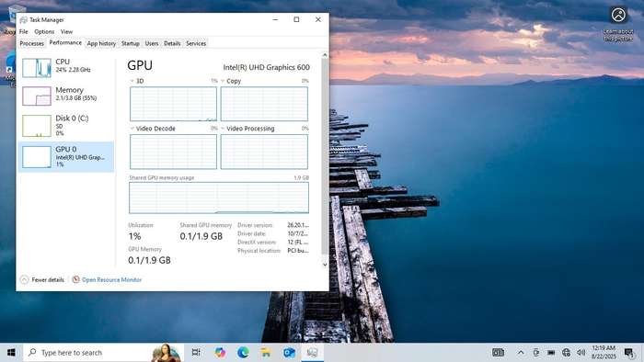The width and height of the screenshot is (644, 362).
Task: Switch to the Users tab
Action: point(152,43)
